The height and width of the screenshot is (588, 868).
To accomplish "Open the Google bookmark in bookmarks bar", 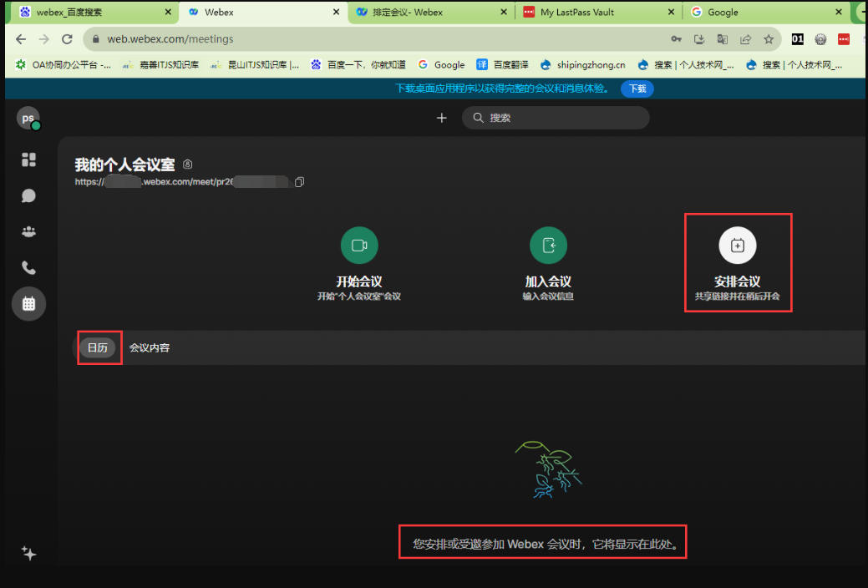I will point(441,65).
